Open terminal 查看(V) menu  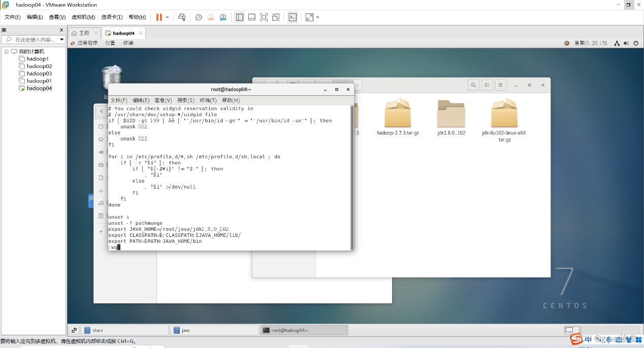(164, 100)
